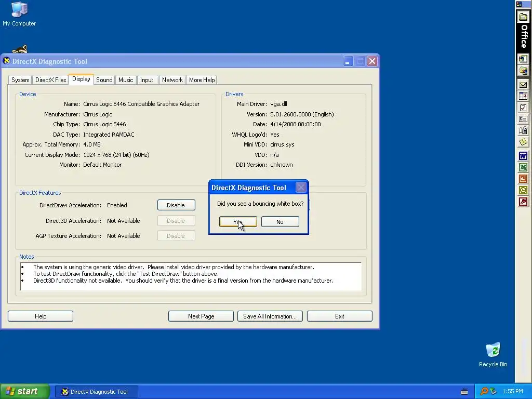Open the Music tab
Viewport: 532px width, 399px height.
coord(126,79)
